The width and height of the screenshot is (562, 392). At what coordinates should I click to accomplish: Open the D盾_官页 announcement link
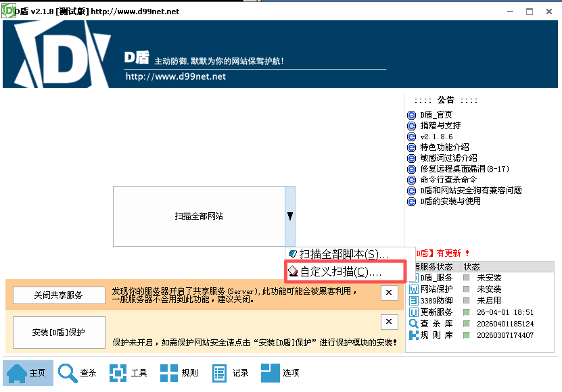point(436,115)
